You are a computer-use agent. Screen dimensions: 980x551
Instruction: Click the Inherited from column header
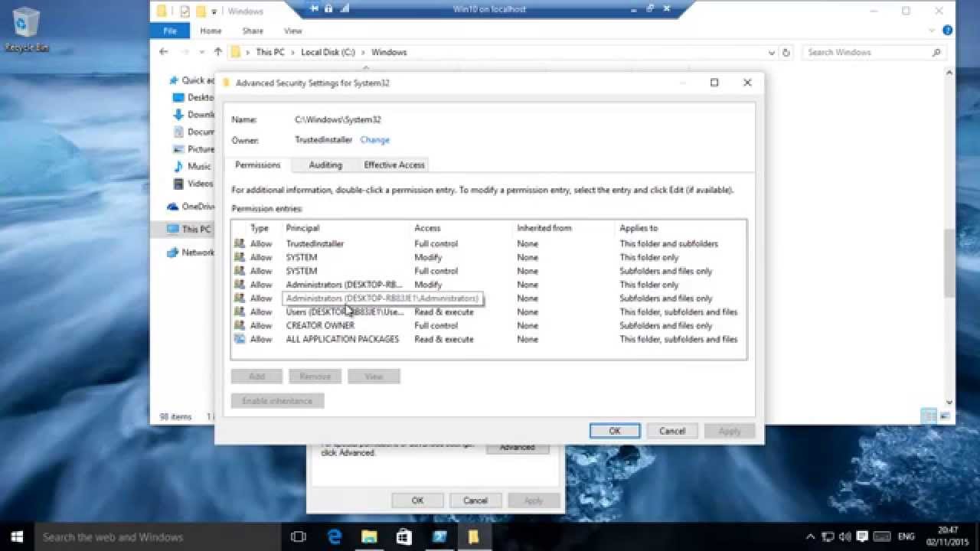564,228
